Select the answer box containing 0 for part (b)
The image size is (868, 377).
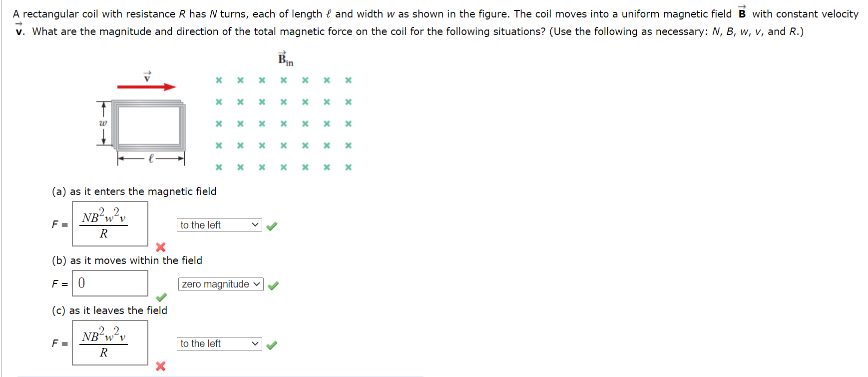(110, 283)
